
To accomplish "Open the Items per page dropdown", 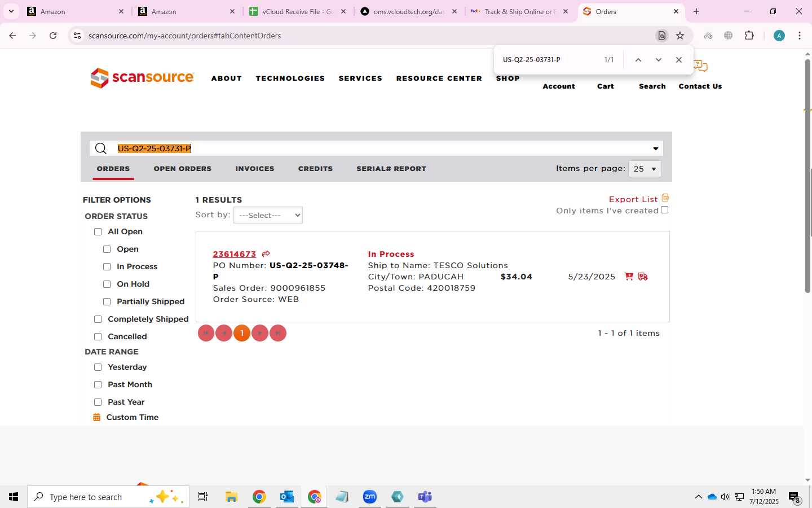I will coord(645,169).
